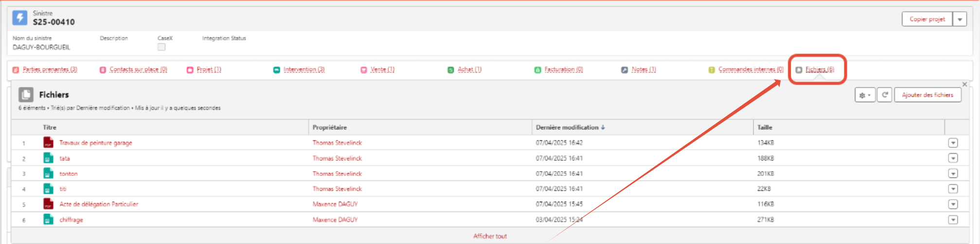Viewport: 980px width, 244px height.
Task: Open the Parties prenantes (3) tab
Action: point(50,70)
